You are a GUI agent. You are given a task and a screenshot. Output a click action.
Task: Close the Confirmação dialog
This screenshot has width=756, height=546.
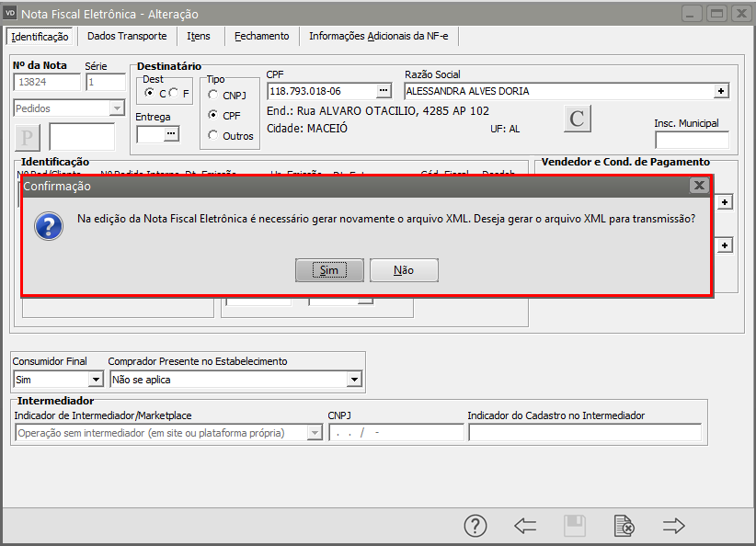pyautogui.click(x=699, y=186)
